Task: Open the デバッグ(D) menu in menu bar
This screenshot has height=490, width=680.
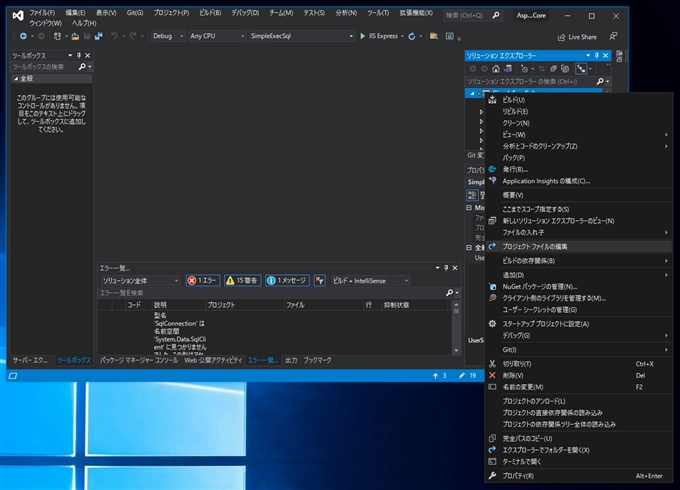Action: point(245,13)
